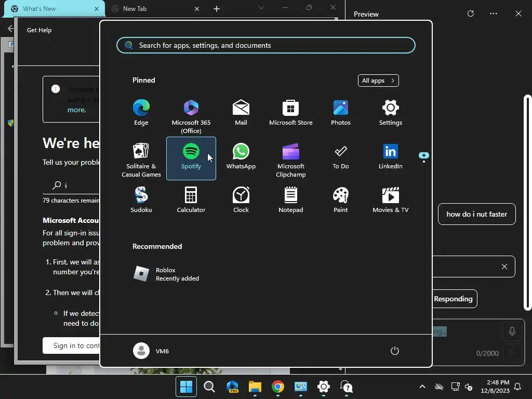532x399 pixels.
Task: Launch Microsoft 365 (Office) app
Action: [x=191, y=115]
